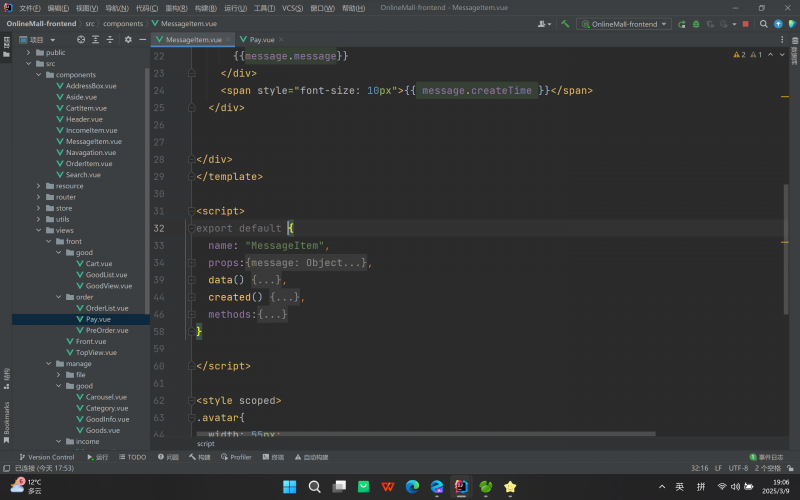The width and height of the screenshot is (800, 500).
Task: Expand the resource folder
Action: (x=39, y=186)
